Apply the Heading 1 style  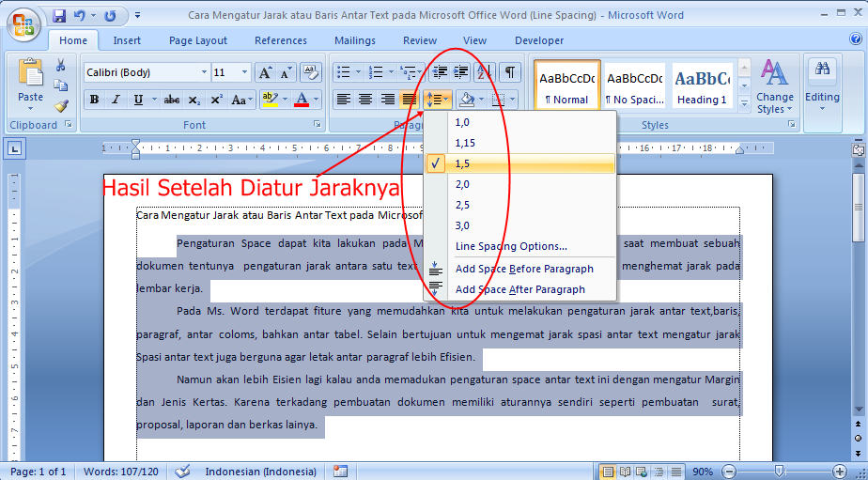[702, 85]
